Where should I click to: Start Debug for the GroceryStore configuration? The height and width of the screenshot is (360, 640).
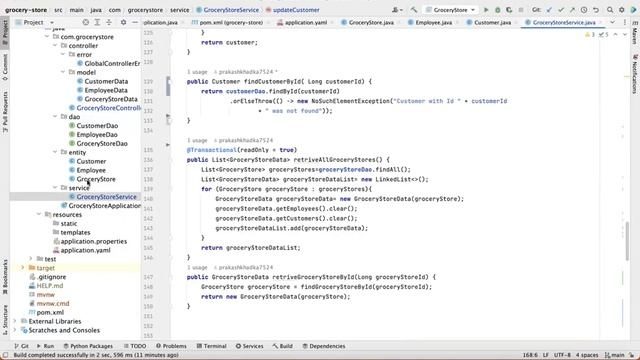pyautogui.click(x=498, y=10)
